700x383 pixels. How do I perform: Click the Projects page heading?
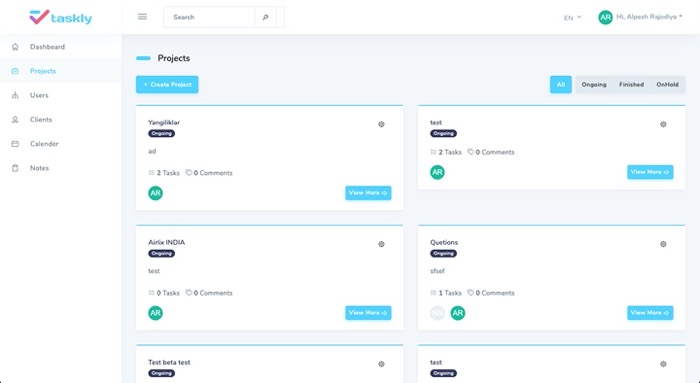point(174,58)
